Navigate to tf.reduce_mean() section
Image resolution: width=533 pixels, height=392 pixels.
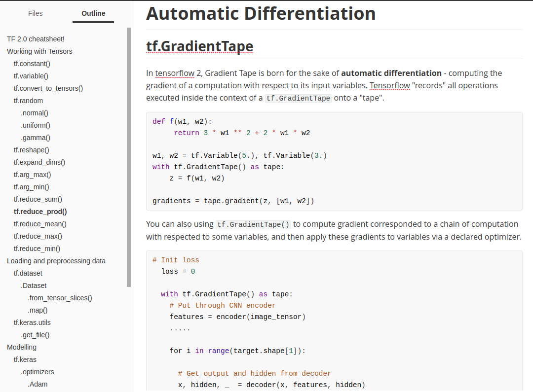[x=40, y=224]
